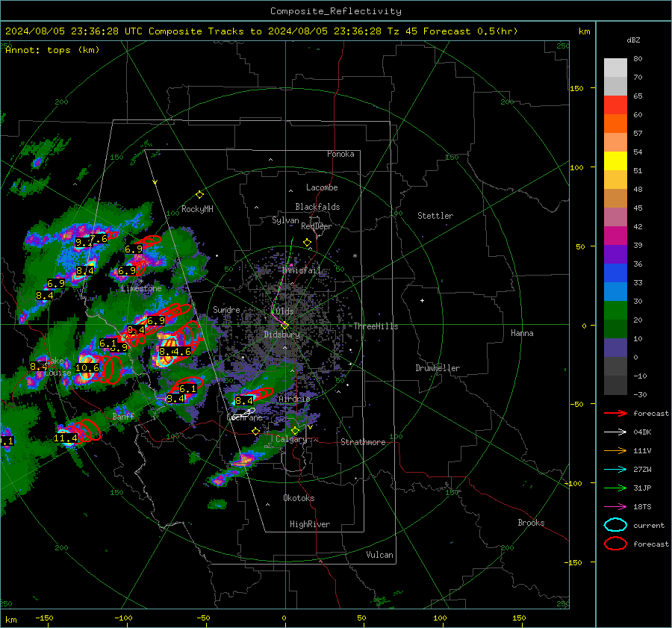Click the RedDeer city label
Screen dimensions: 672x628
pos(317,226)
